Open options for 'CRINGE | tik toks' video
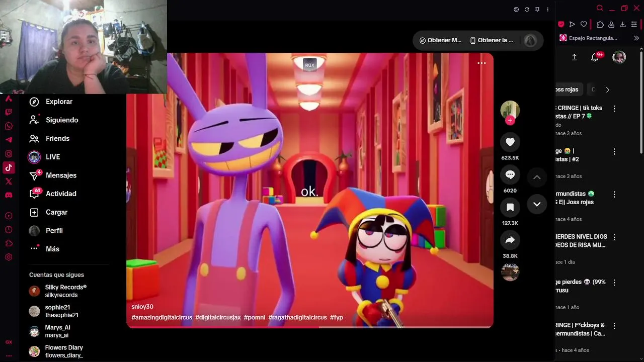 coord(614,109)
